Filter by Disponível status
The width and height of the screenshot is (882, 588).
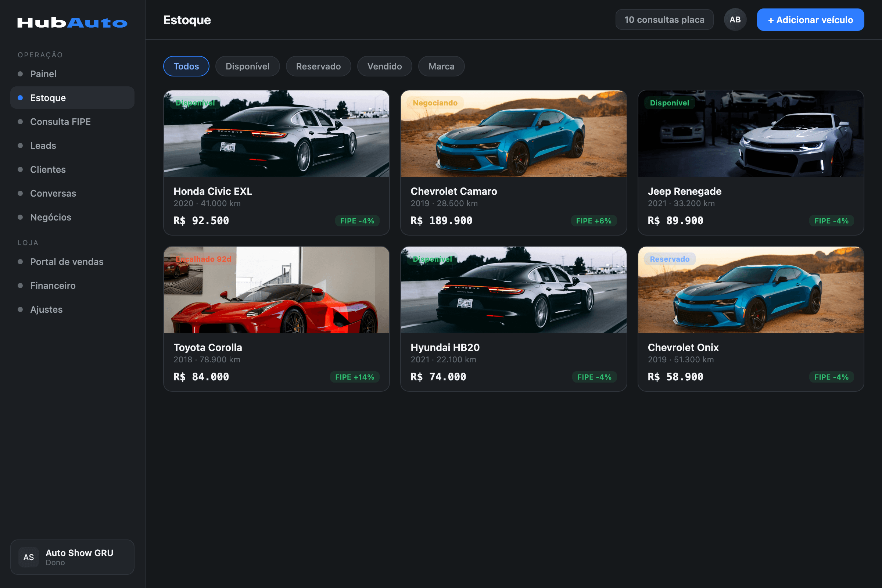click(247, 67)
